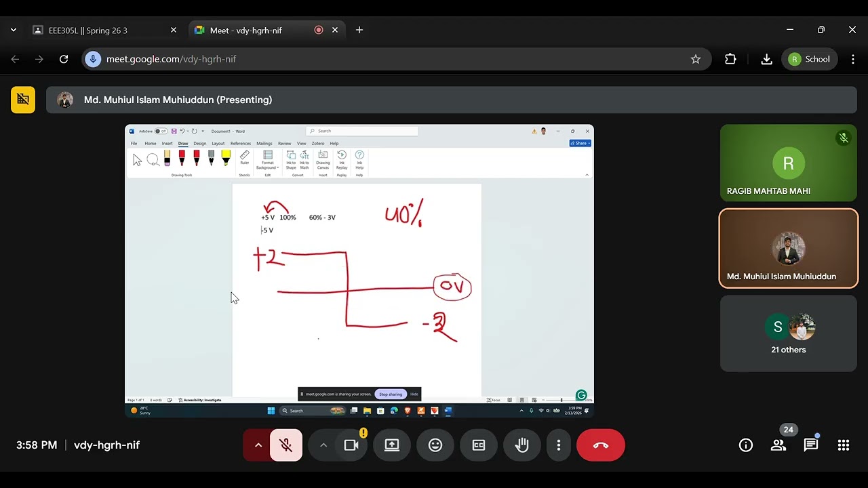
Task: Bookmark this page with the star icon
Action: pos(695,59)
